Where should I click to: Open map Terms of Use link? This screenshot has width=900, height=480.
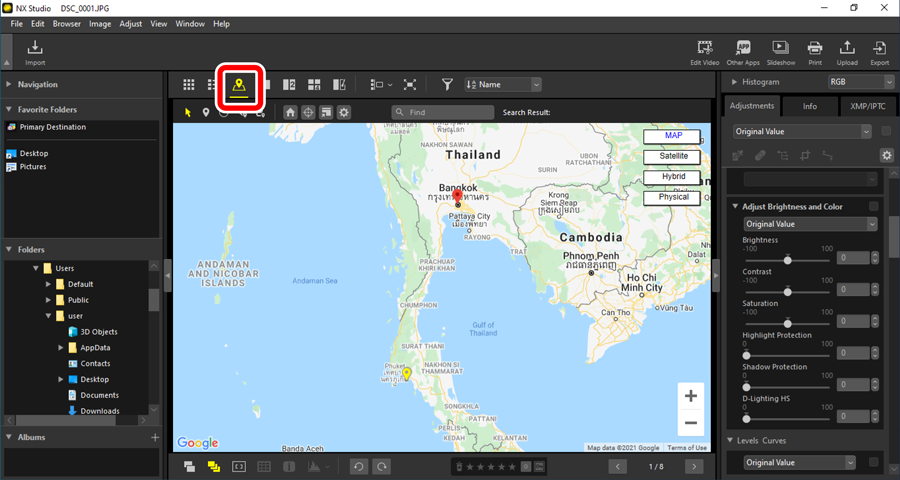(x=686, y=448)
